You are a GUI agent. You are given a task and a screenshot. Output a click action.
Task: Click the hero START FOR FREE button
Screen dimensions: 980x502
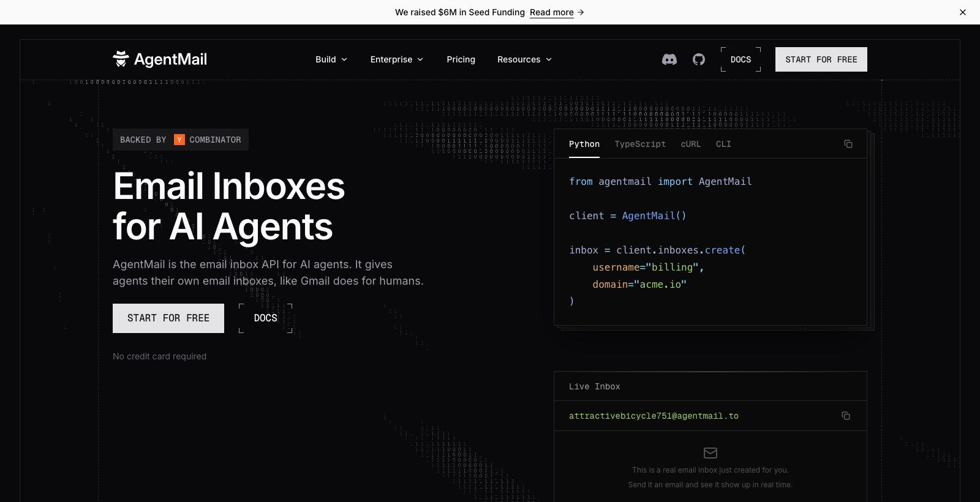168,318
